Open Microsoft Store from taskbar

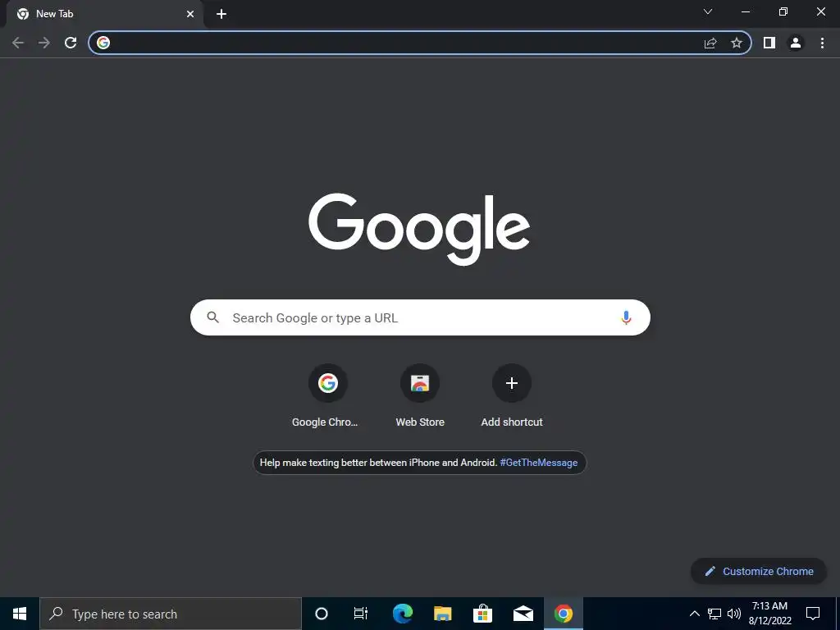[x=482, y=614]
